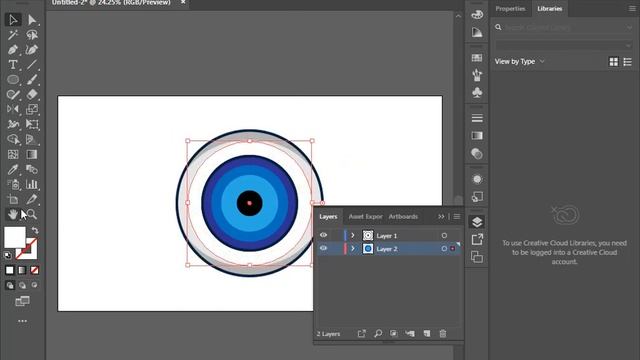Switch libraries to list view
Viewport: 640px width, 360px height.
(x=627, y=62)
